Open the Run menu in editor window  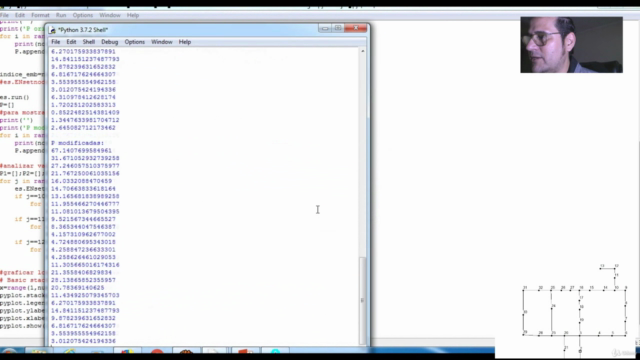pyautogui.click(x=61, y=15)
